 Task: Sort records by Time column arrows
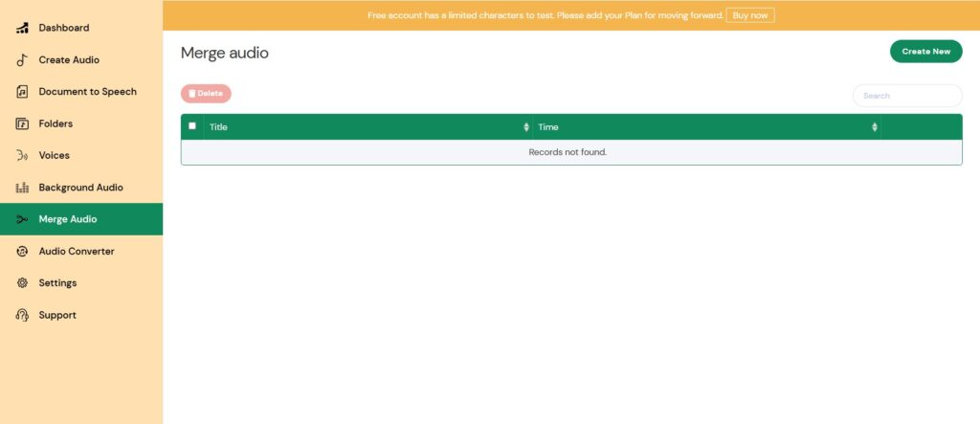pyautogui.click(x=874, y=127)
